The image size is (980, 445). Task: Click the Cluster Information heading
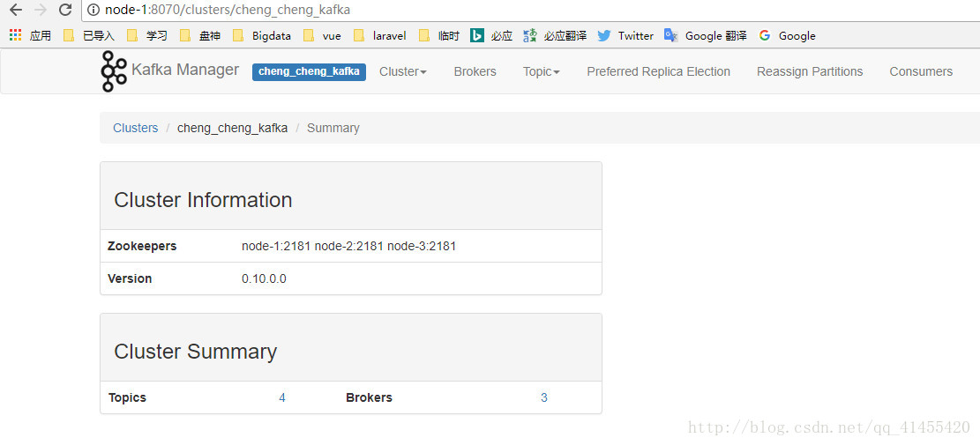point(203,200)
